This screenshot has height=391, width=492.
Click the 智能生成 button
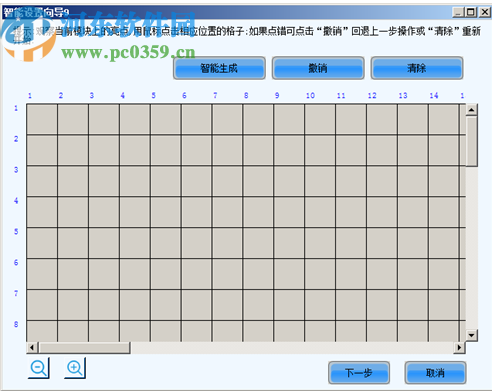click(219, 68)
